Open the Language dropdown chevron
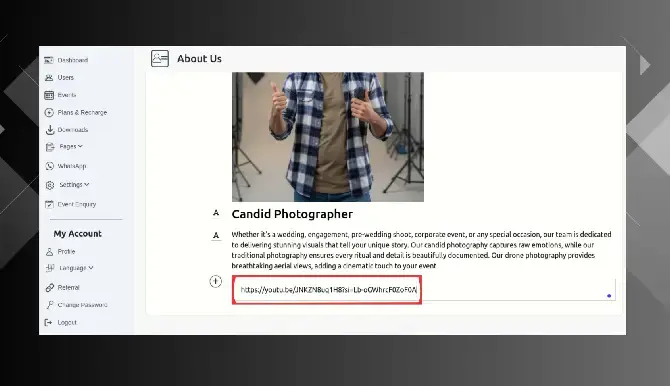The width and height of the screenshot is (670, 386). (x=91, y=268)
